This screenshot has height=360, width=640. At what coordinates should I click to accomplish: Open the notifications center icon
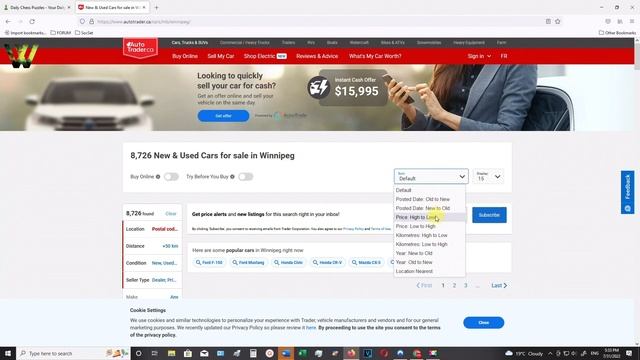tap(629, 353)
